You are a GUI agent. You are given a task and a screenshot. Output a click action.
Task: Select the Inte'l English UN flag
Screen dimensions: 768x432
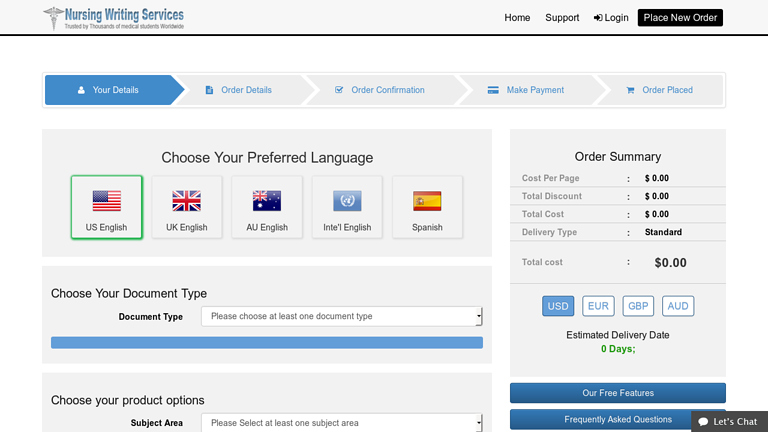coord(347,202)
